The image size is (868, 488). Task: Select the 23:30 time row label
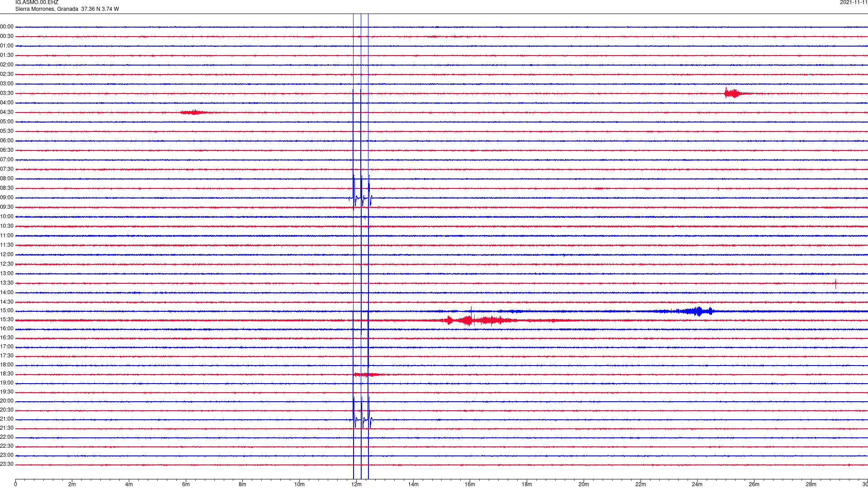[x=7, y=464]
